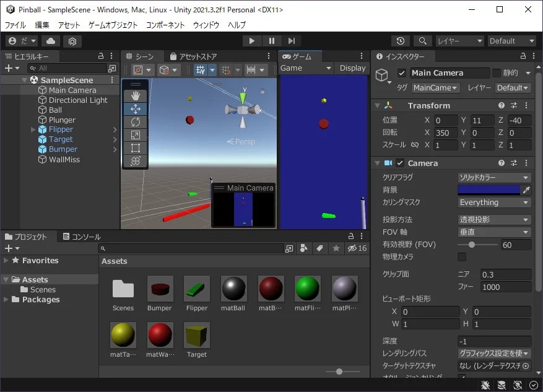This screenshot has width=543, height=392.
Task: Open the camera background color swatch
Action: pos(489,189)
